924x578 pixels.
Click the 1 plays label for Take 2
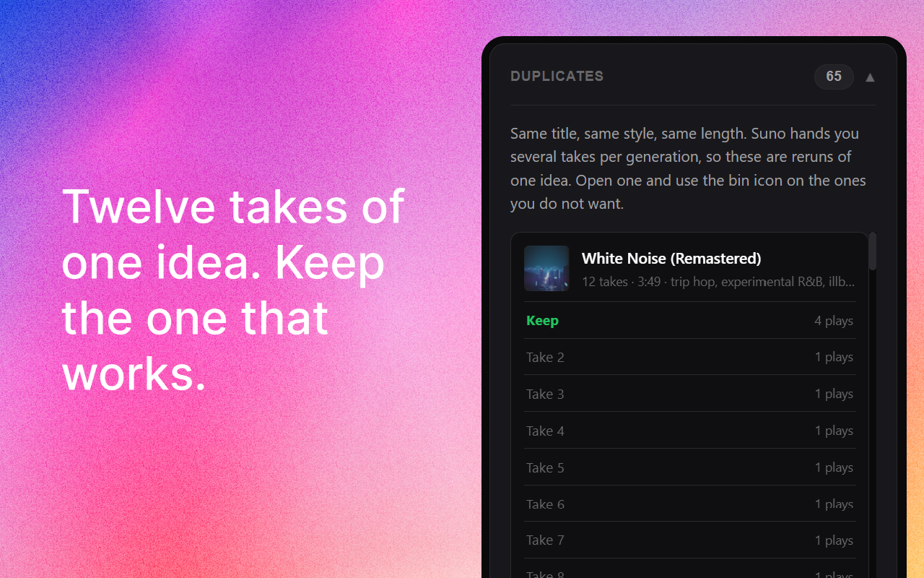coord(834,357)
